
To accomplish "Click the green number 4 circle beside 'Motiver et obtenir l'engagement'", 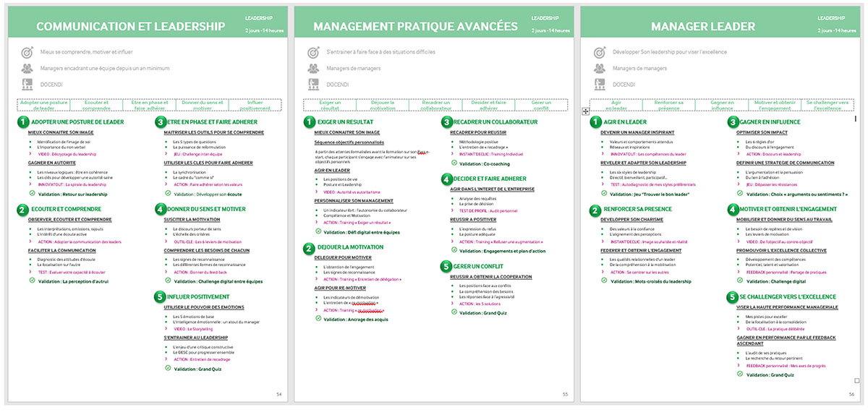I will pos(733,210).
